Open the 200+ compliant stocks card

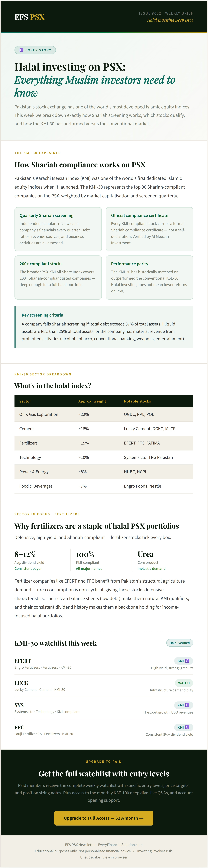tap(58, 277)
